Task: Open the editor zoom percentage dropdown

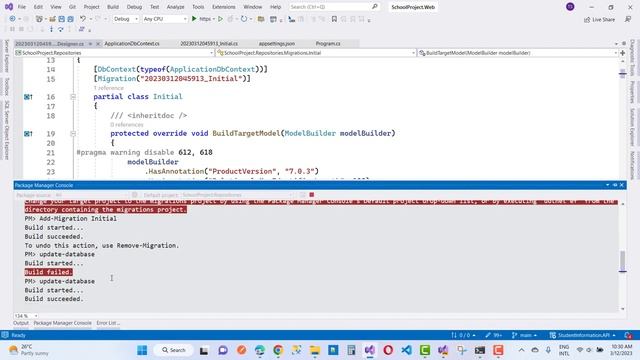Action: (26, 316)
